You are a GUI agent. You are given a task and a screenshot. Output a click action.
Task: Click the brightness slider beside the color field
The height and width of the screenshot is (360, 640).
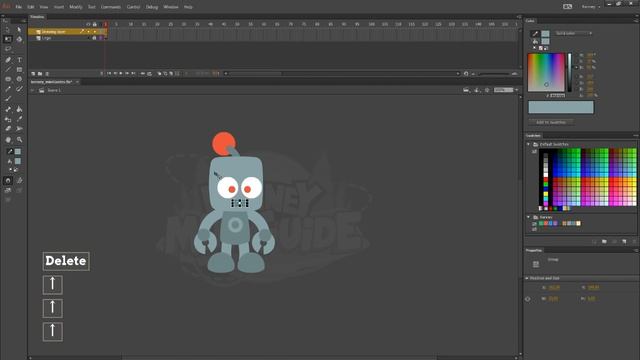click(569, 72)
